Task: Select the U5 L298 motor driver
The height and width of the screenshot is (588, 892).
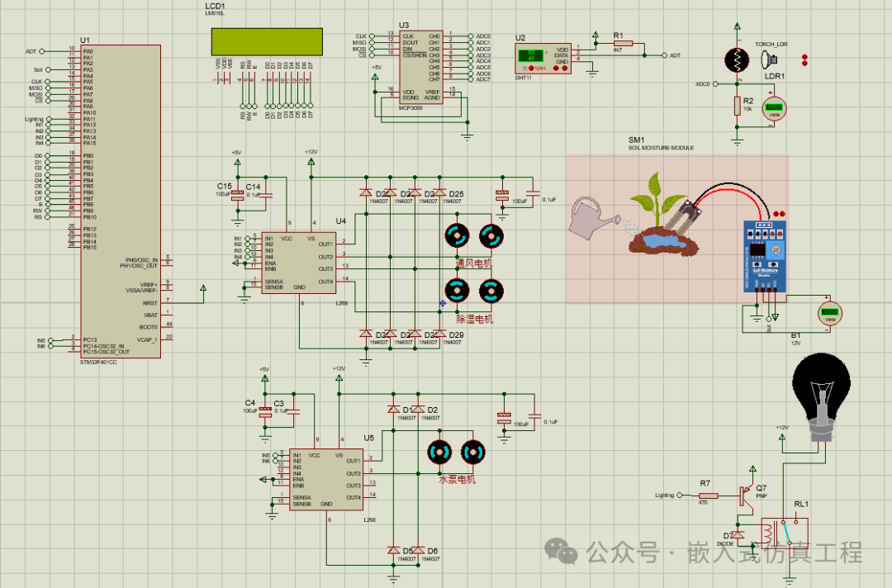Action: 325,479
